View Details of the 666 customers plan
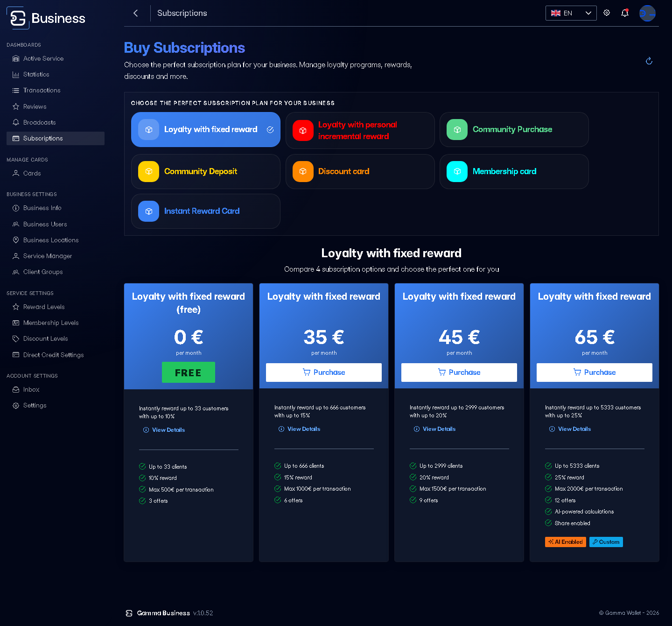672x626 pixels. [x=300, y=429]
